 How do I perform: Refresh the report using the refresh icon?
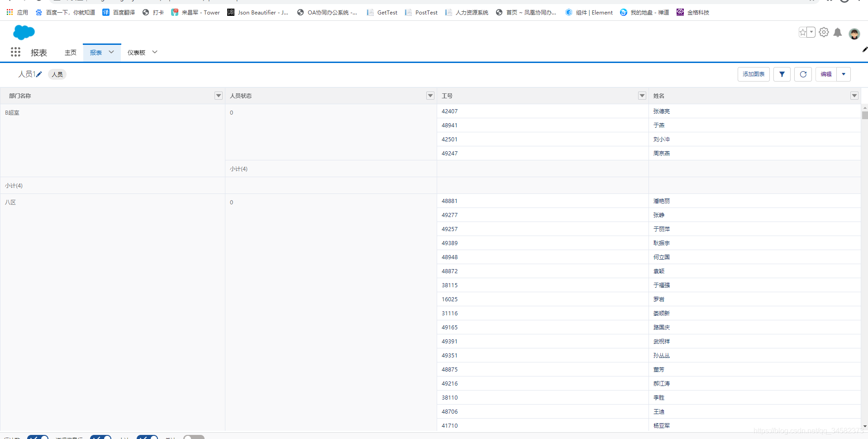(802, 74)
